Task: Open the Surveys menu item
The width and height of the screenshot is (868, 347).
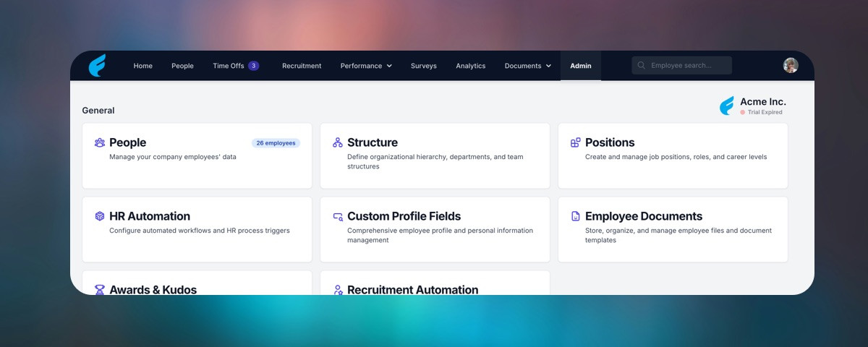Action: (x=424, y=66)
